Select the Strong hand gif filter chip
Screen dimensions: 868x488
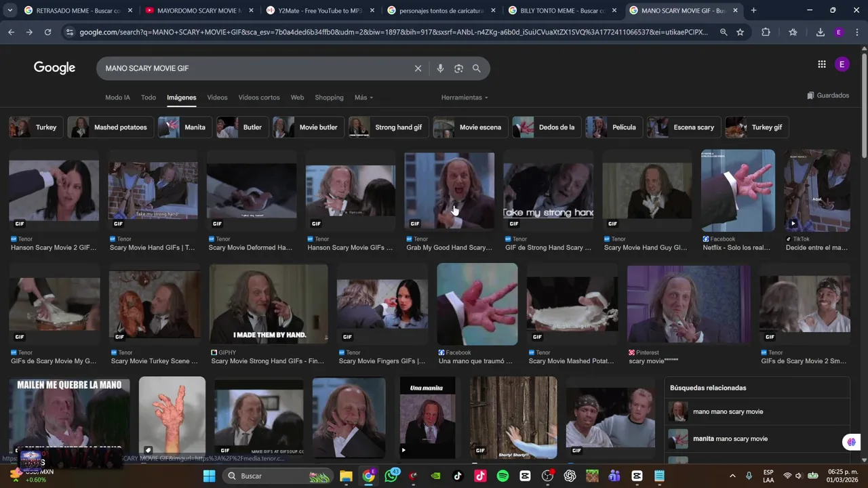[389, 127]
